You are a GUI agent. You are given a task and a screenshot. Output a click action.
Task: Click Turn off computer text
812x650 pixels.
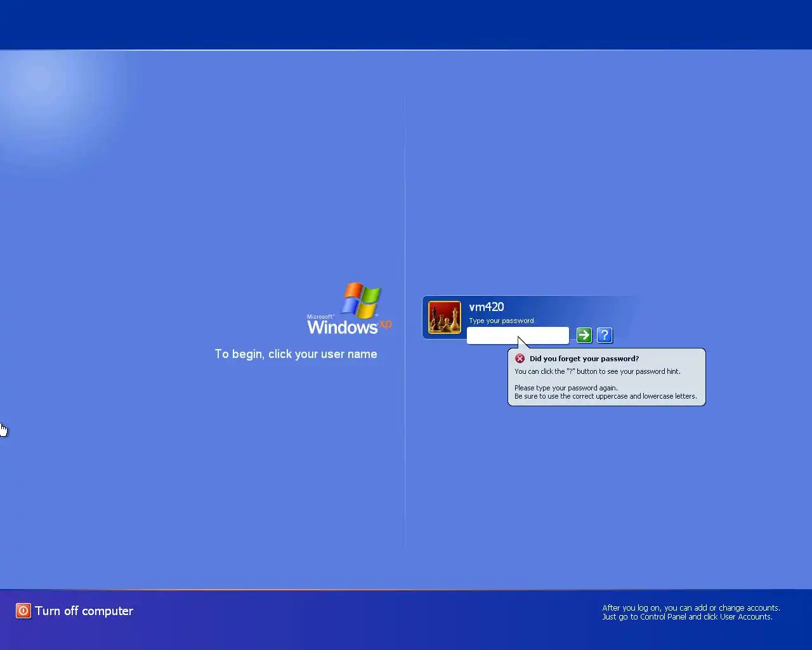(x=84, y=611)
